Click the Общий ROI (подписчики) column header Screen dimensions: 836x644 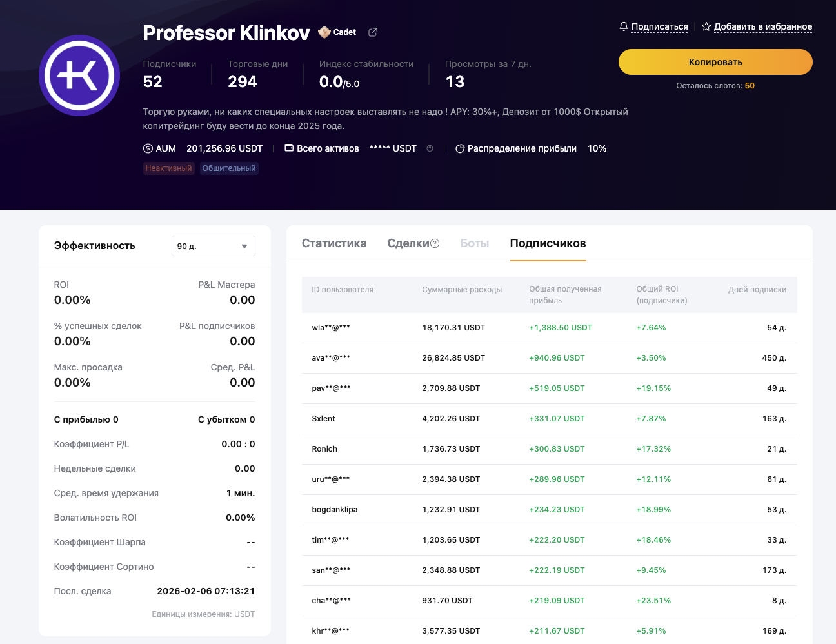pyautogui.click(x=662, y=295)
